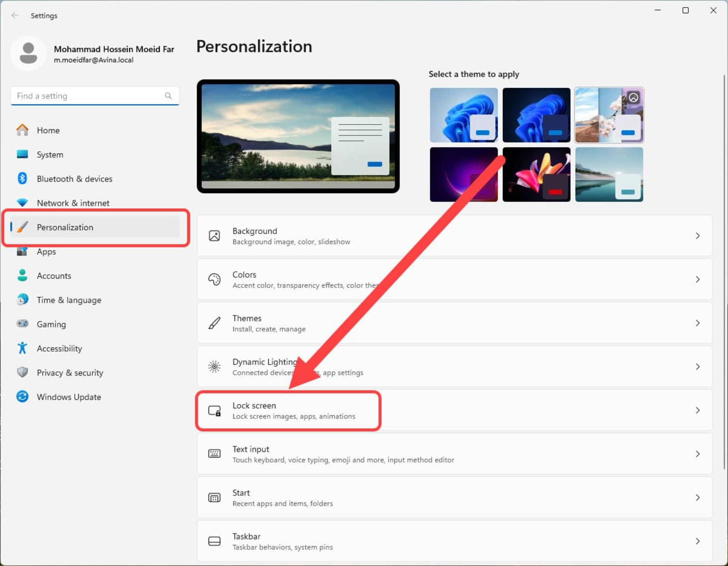Go to Accounts in sidebar
The image size is (728, 566).
coord(54,276)
